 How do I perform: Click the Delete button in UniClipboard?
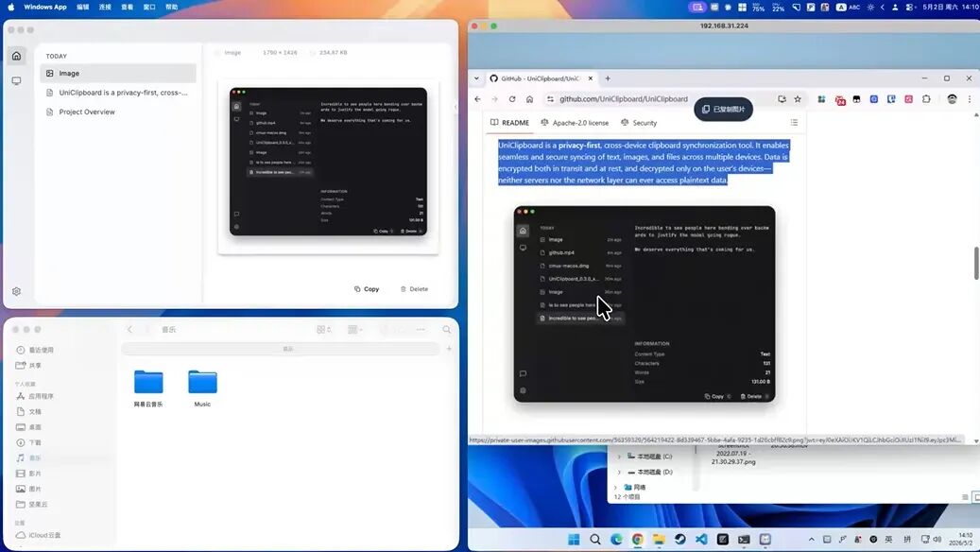pyautogui.click(x=414, y=289)
